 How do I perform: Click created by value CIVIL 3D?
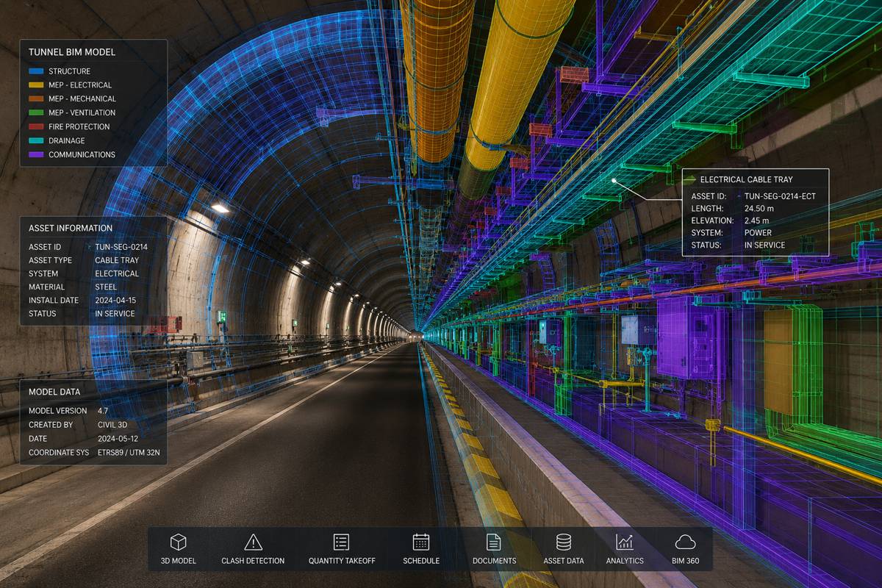pyautogui.click(x=114, y=425)
